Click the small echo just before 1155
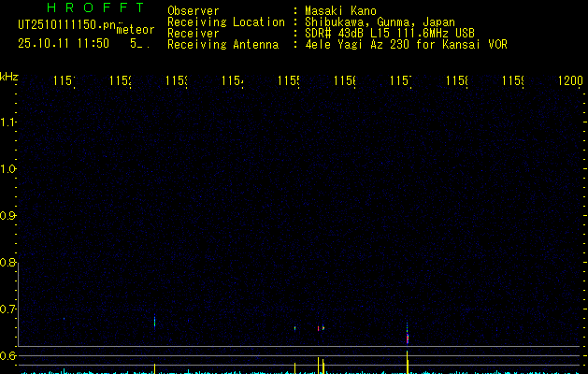Screen dimensions: 588x374 294,328
